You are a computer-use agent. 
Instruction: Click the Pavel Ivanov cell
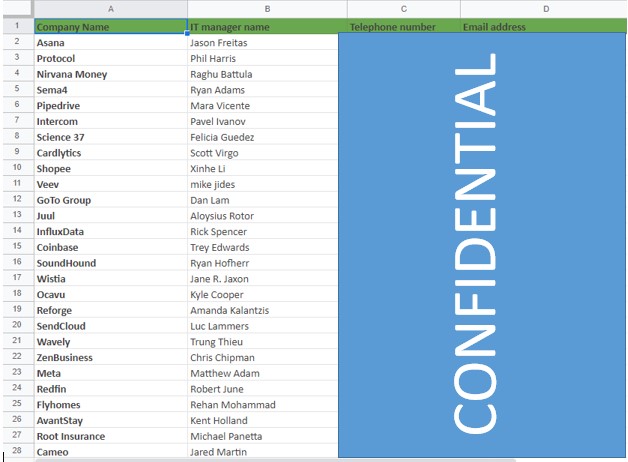(263, 121)
